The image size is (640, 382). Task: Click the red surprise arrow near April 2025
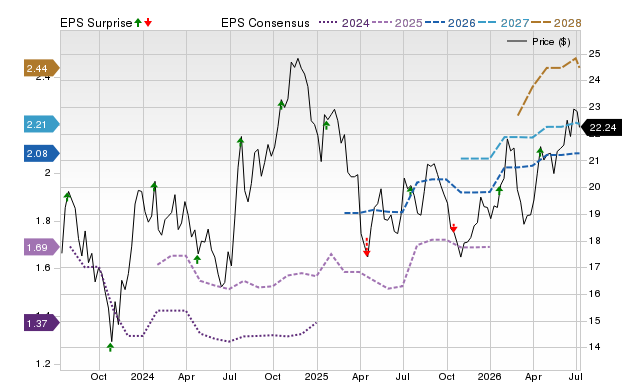click(367, 248)
